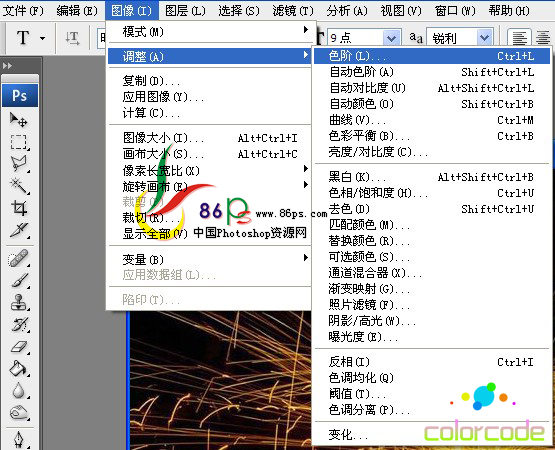Choose 色彩平衡(B) command
This screenshot has width=555, height=450.
point(431,136)
